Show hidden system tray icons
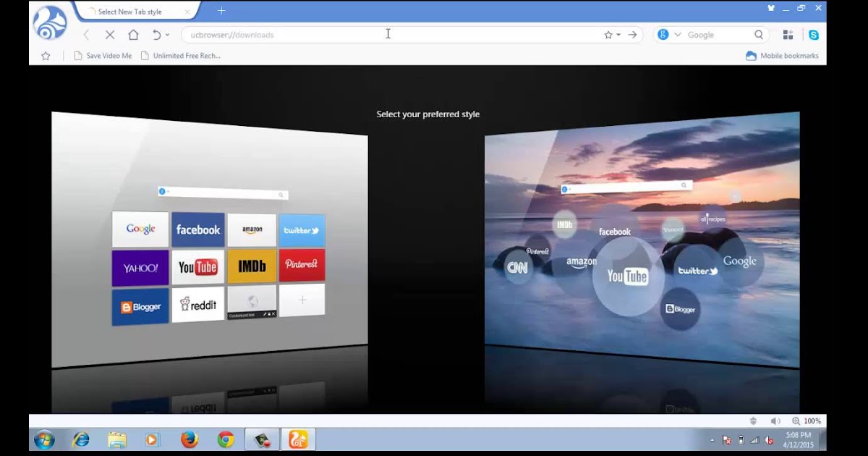 point(712,439)
